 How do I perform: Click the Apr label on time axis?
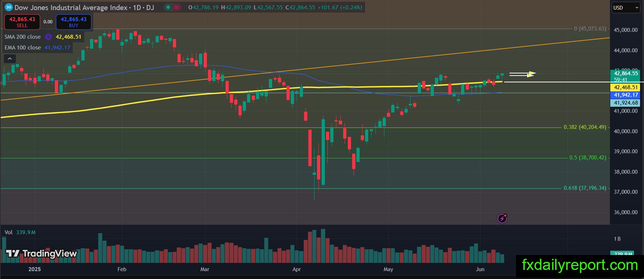coord(297,269)
